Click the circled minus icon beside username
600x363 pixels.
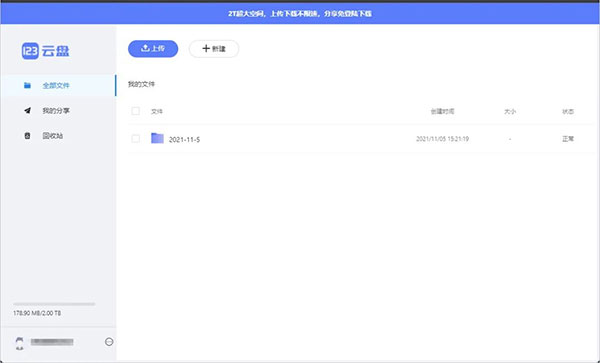109,342
